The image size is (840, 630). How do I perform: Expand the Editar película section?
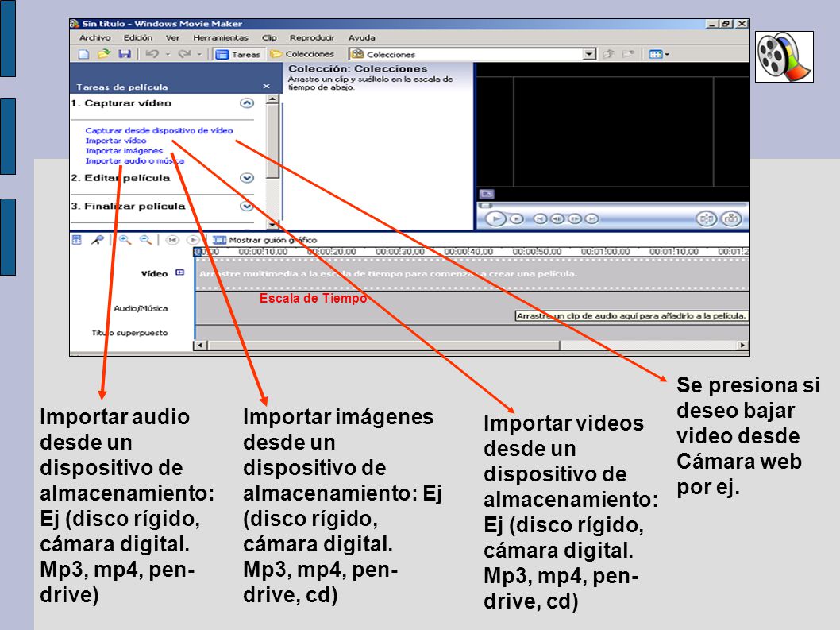coord(246,177)
